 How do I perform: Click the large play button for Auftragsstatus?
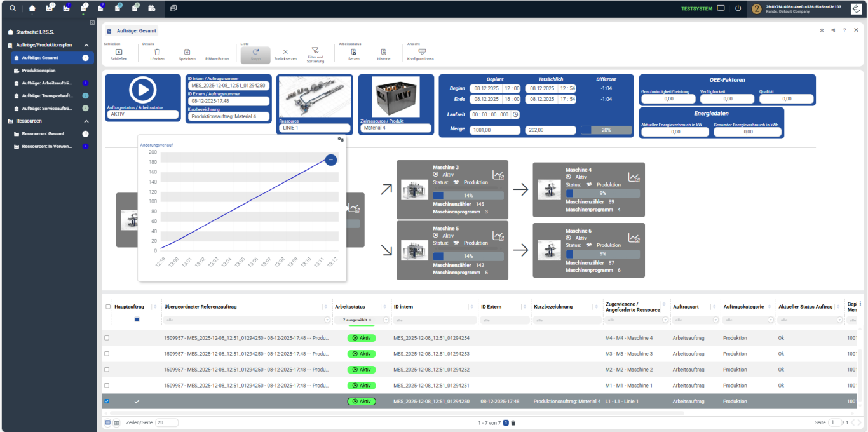click(x=143, y=90)
